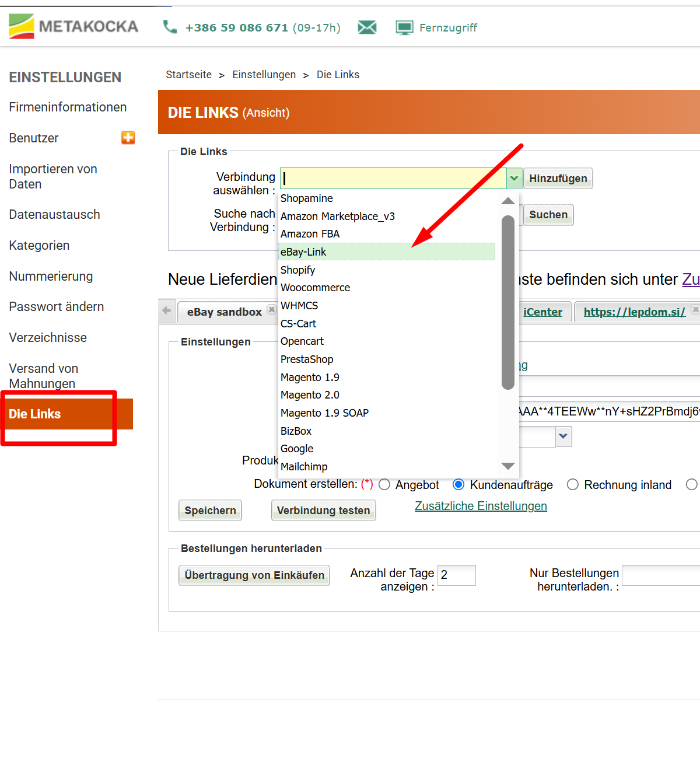
Task: Add a new user with the plus icon
Action: coord(128,138)
